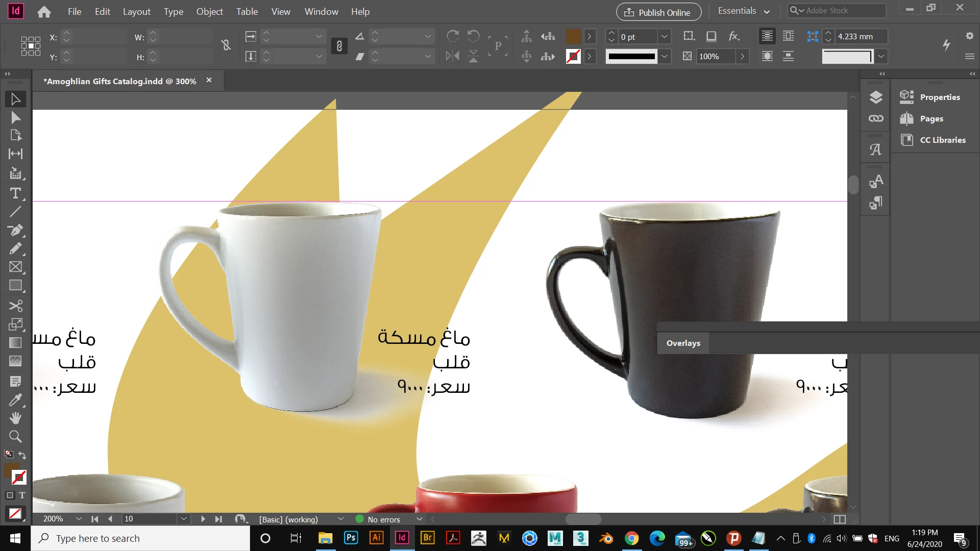Select the Type tool
This screenshot has height=551, width=980.
15,193
